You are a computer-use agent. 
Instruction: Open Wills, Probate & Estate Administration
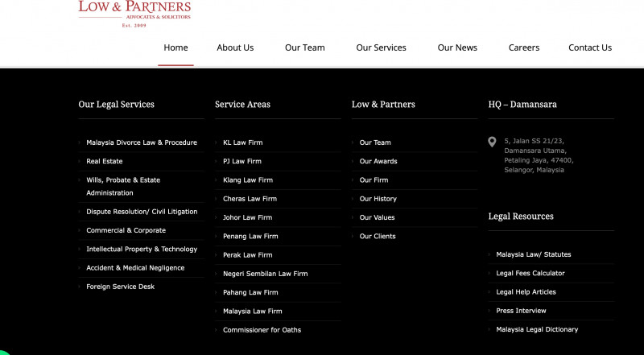click(123, 187)
